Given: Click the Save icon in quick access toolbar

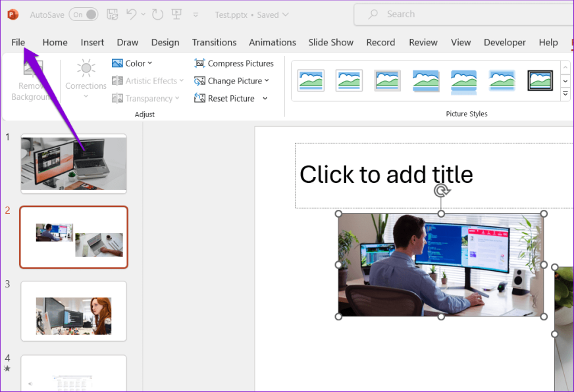Looking at the screenshot, I should [x=113, y=14].
